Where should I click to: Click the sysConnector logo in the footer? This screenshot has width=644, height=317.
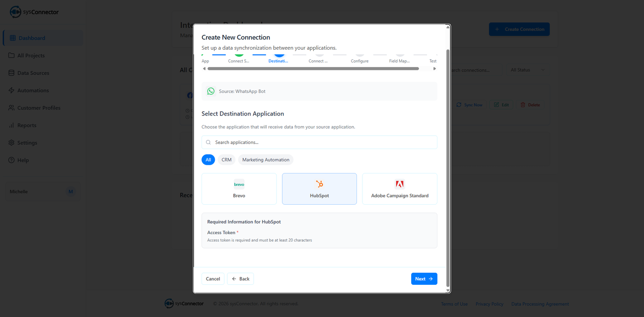[x=184, y=304]
